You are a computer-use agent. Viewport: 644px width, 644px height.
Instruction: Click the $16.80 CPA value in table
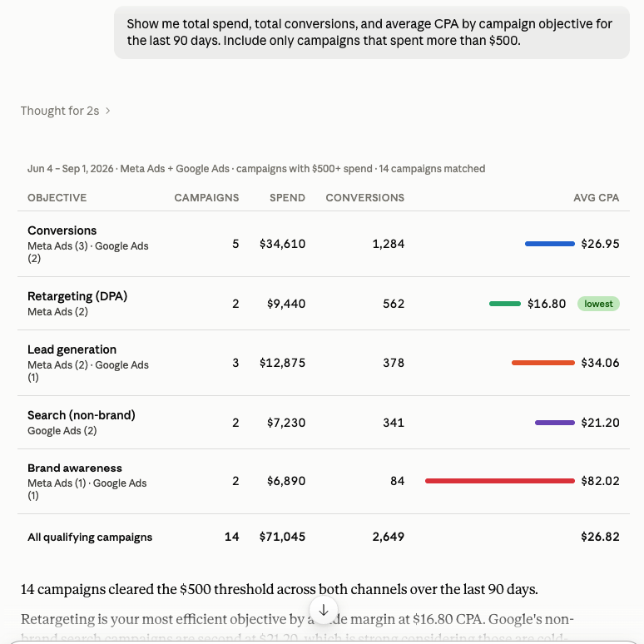[x=547, y=304]
